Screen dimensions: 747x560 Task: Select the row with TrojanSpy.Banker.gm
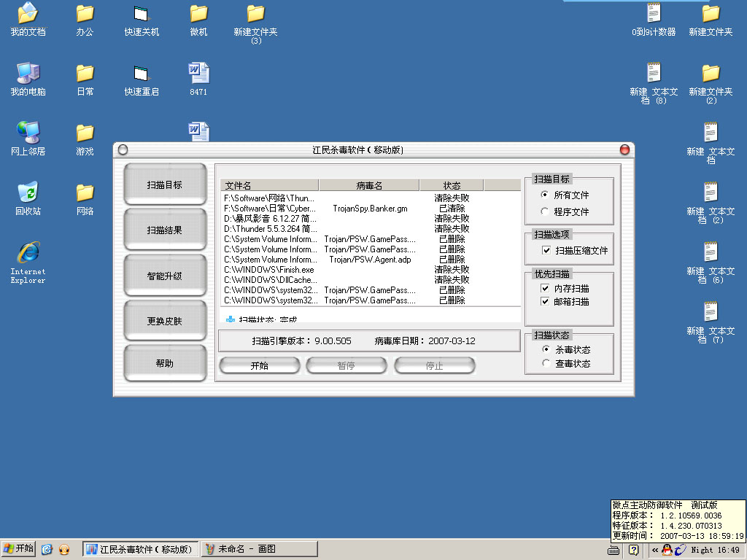pos(370,208)
